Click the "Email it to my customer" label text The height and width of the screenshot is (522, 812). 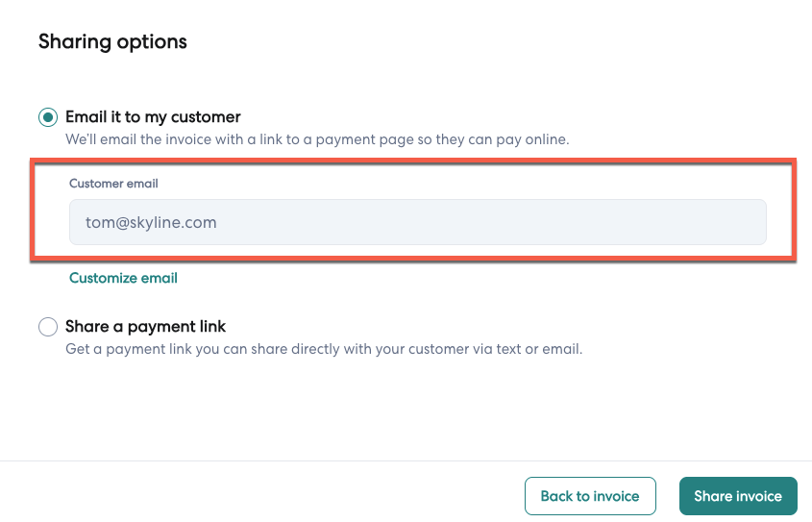click(x=153, y=117)
